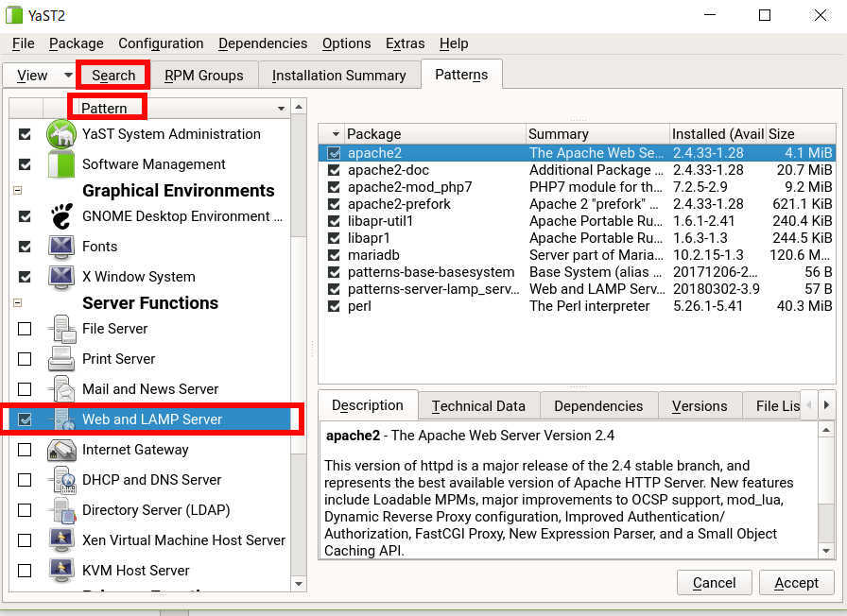Open the Extras menu

pyautogui.click(x=406, y=43)
